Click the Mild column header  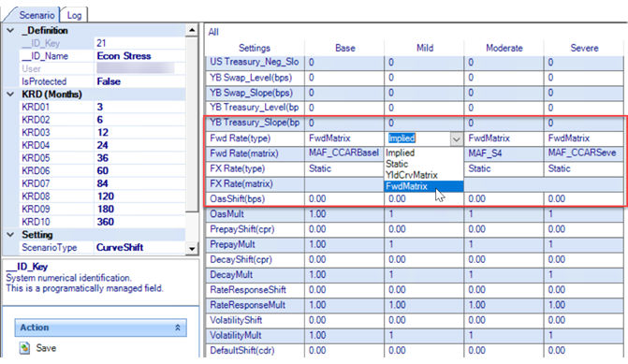(425, 48)
